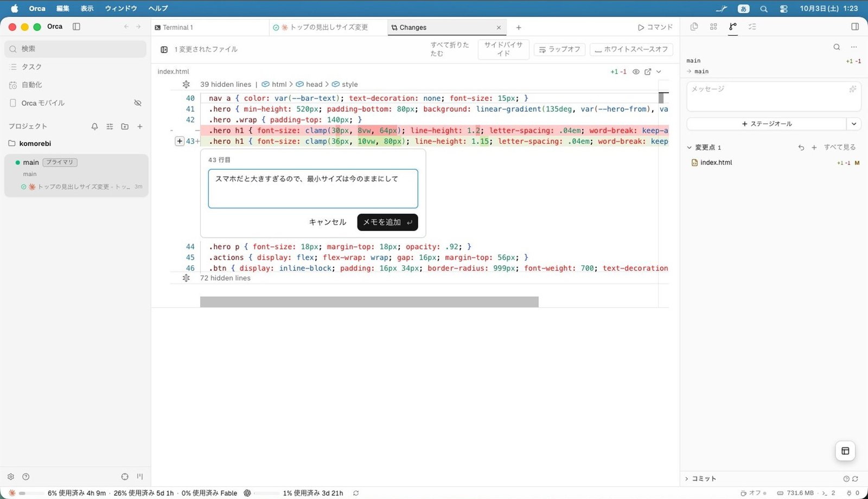Image resolution: width=868 pixels, height=499 pixels.
Task: Click the notification bell in projects header
Action: [x=94, y=126]
